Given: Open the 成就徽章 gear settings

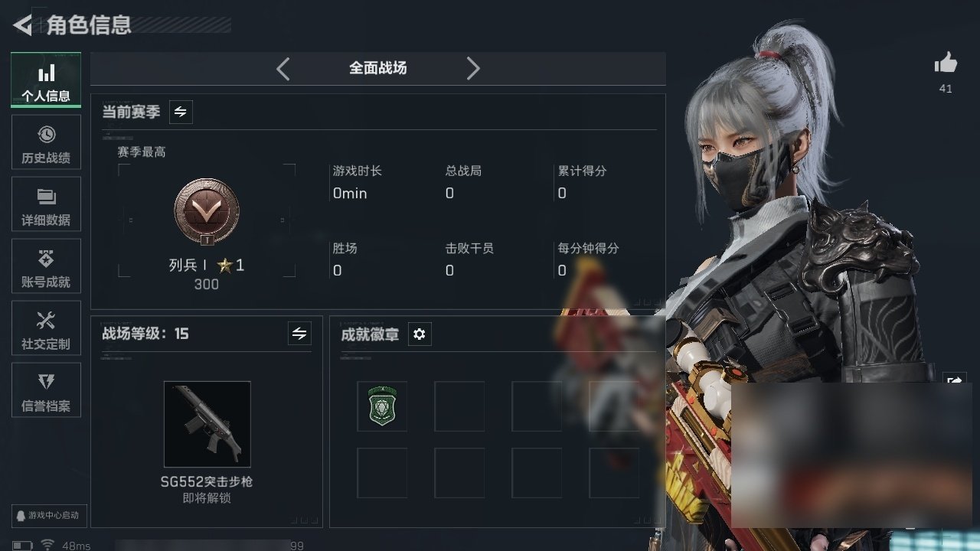Looking at the screenshot, I should point(420,334).
